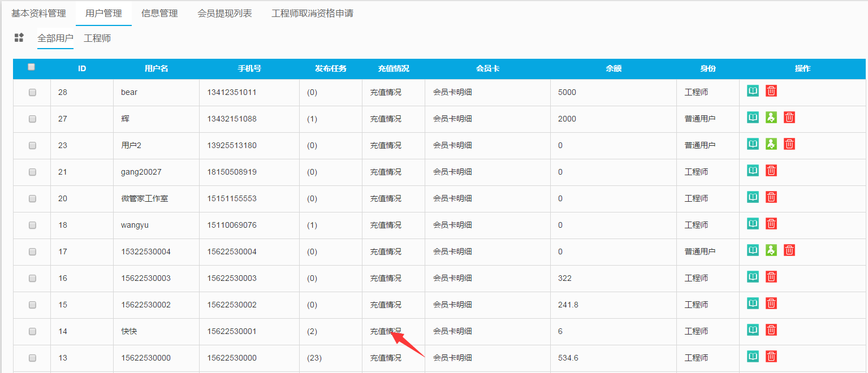Tick the checkbox for user 快快

tap(32, 331)
